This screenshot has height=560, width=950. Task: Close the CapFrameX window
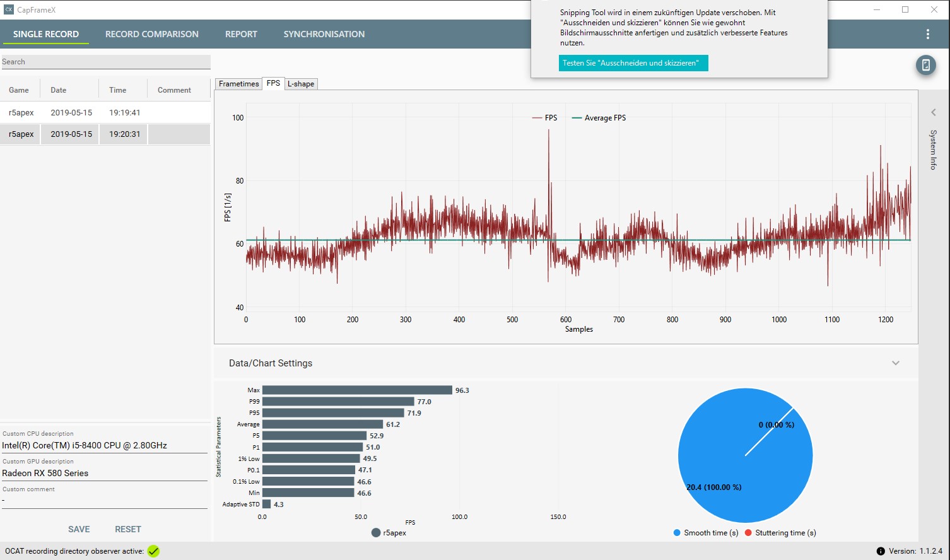coord(934,9)
